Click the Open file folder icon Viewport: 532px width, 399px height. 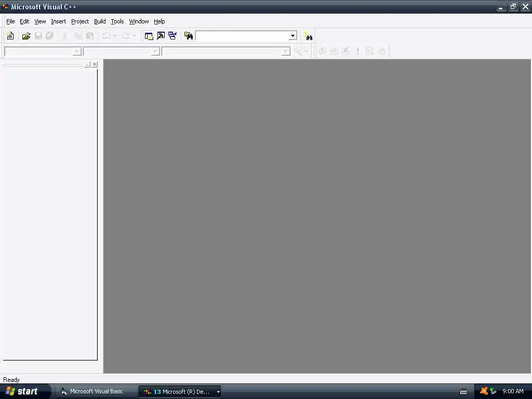pos(26,36)
